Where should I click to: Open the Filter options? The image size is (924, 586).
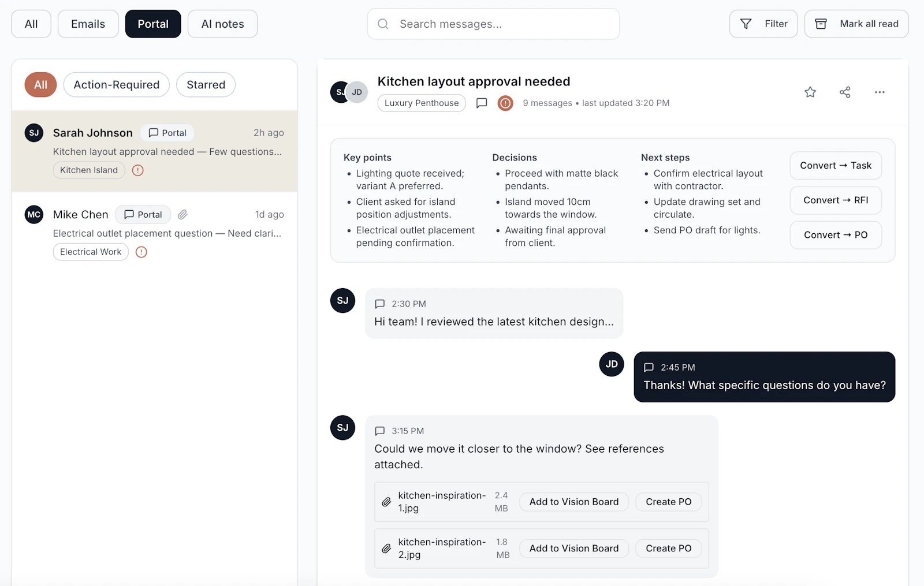point(763,24)
